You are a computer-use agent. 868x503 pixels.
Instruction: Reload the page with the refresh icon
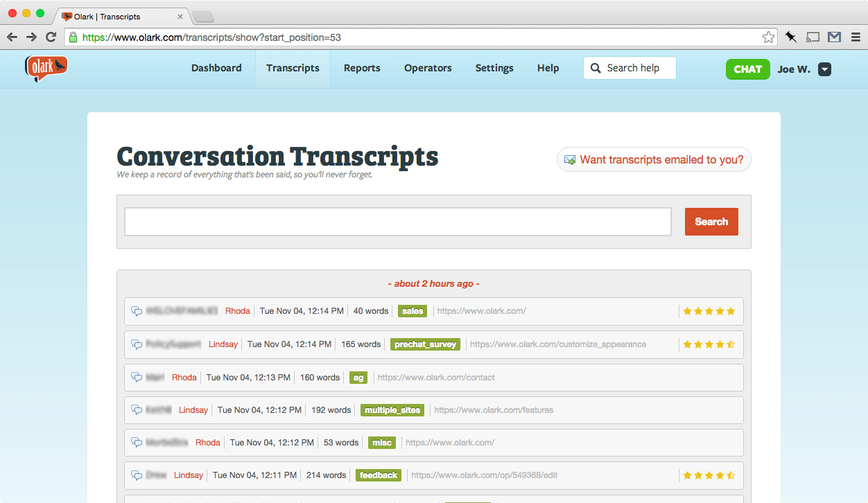[51, 37]
